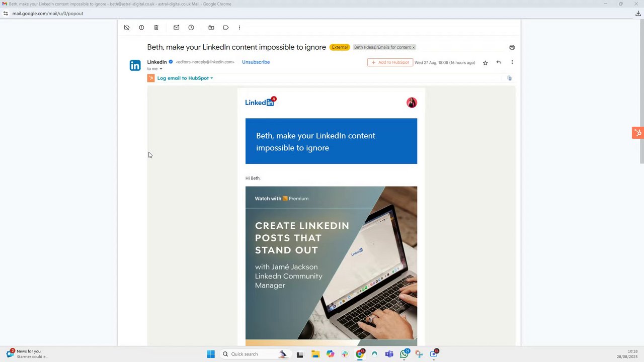This screenshot has height=362, width=644.
Task: Open File Explorer from the taskbar
Action: tap(315, 354)
